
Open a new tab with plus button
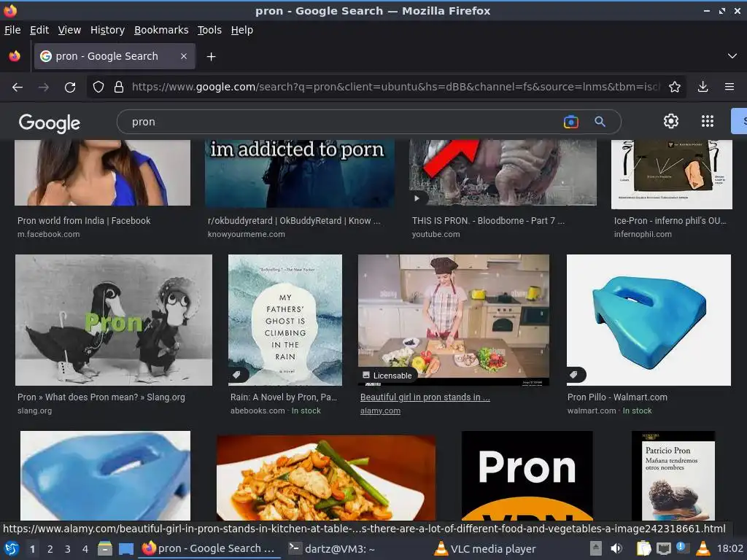point(211,57)
